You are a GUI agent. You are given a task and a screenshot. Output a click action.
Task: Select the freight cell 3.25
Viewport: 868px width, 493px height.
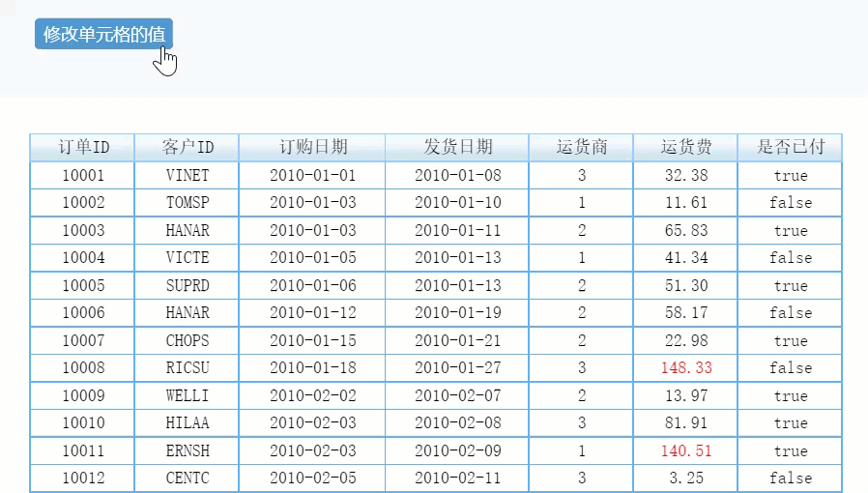[685, 478]
